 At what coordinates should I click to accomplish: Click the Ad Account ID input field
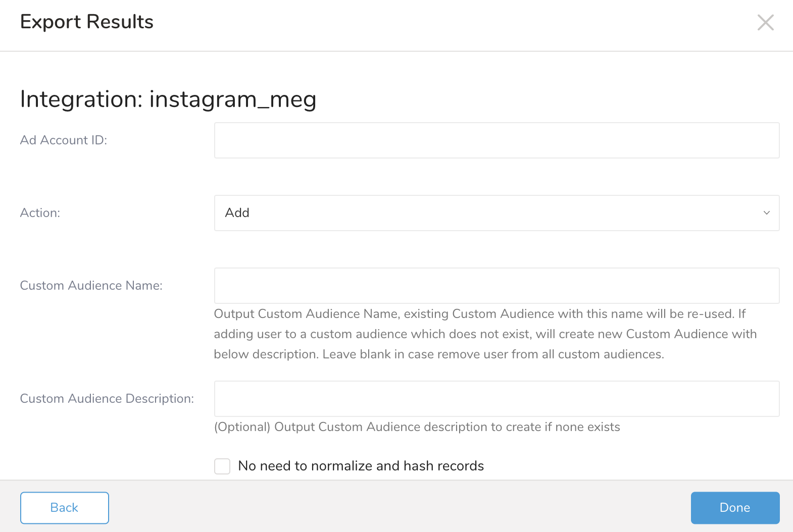coord(497,140)
